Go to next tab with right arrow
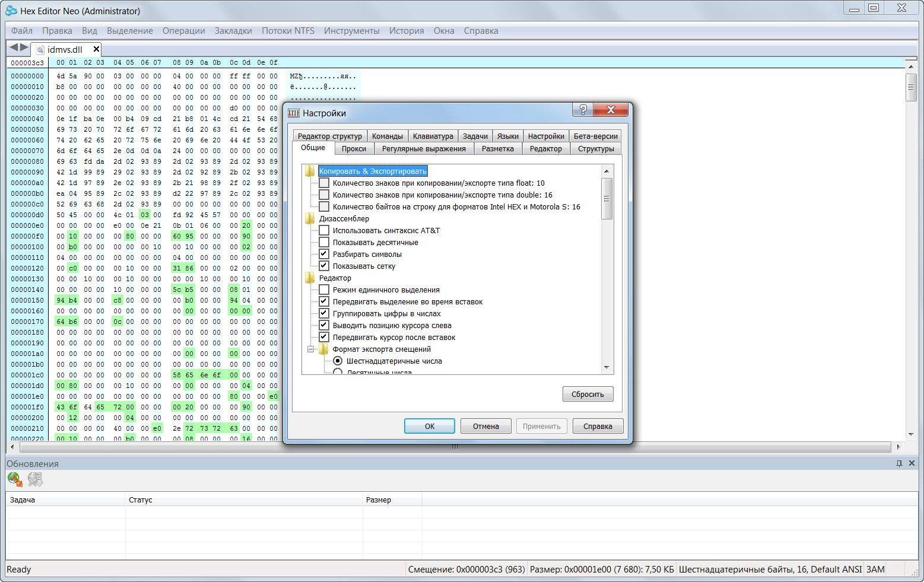Screen dimensions: 924x582 pos(24,47)
